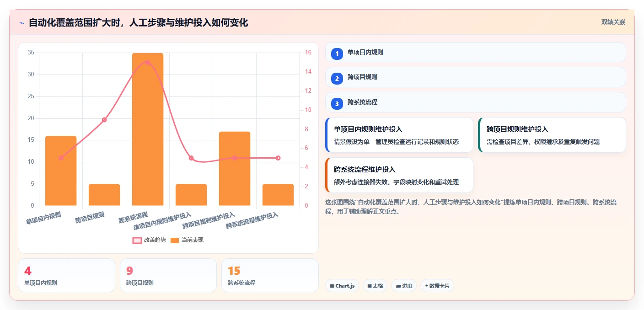Image resolution: width=644 pixels, height=310 pixels.
Task: Select step 1 badge for 单项目内规则
Action: coord(337,53)
